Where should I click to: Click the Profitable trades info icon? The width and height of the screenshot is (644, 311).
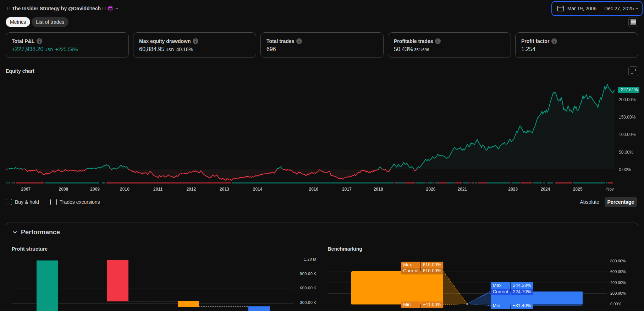point(438,41)
